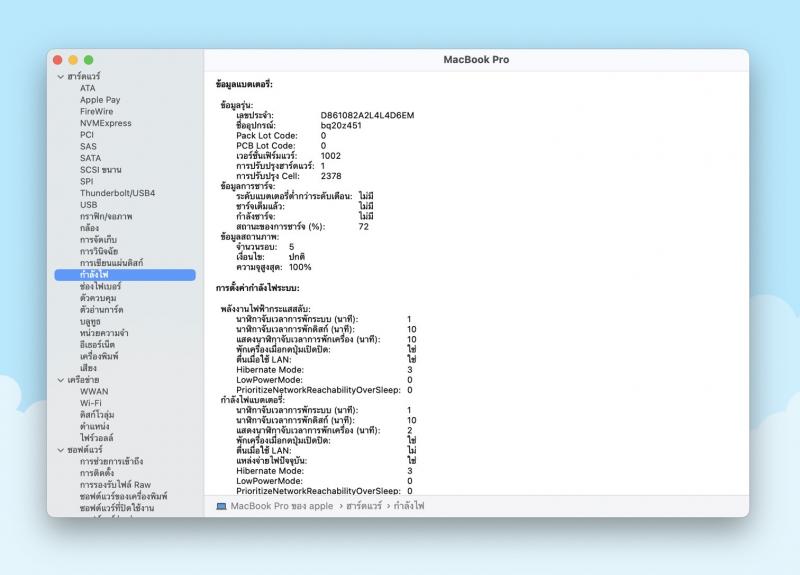The image size is (800, 575).
Task: Click the device name bq20z451
Action: coord(341,126)
